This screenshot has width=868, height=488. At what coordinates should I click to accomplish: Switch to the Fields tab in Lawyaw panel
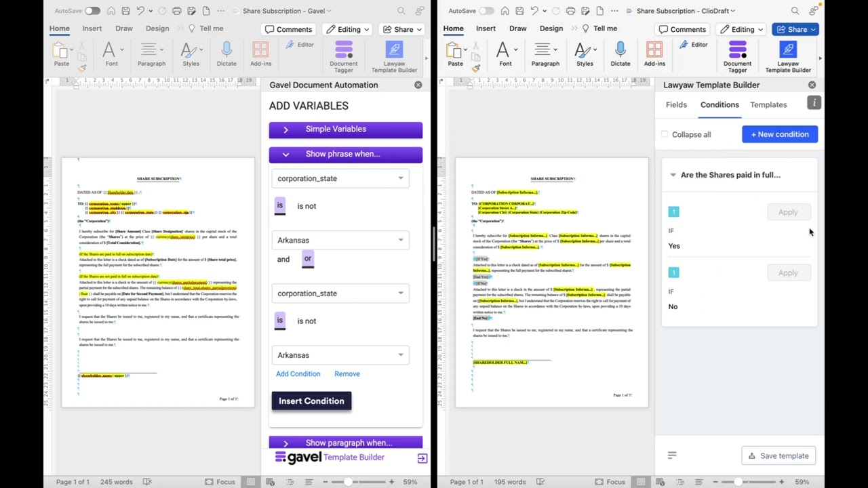676,105
